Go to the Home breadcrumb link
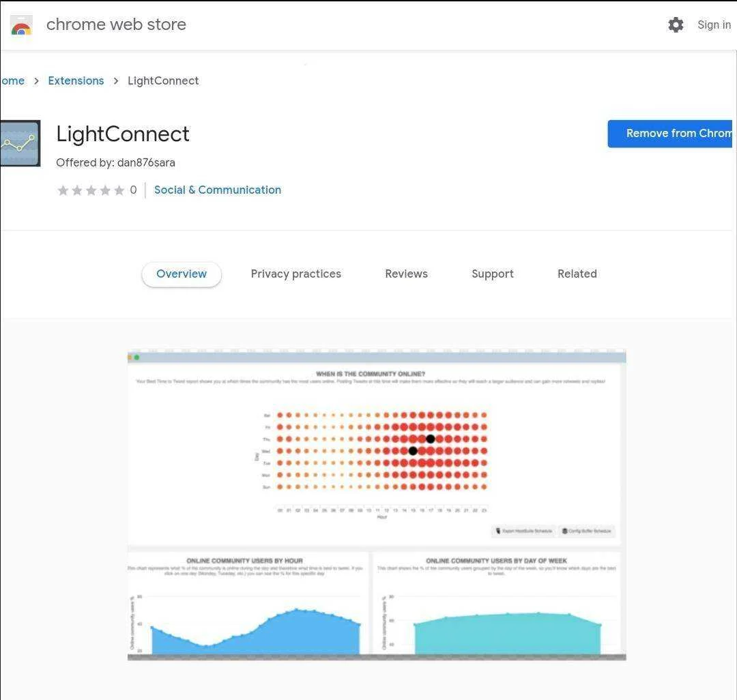737x700 pixels. pyautogui.click(x=12, y=81)
